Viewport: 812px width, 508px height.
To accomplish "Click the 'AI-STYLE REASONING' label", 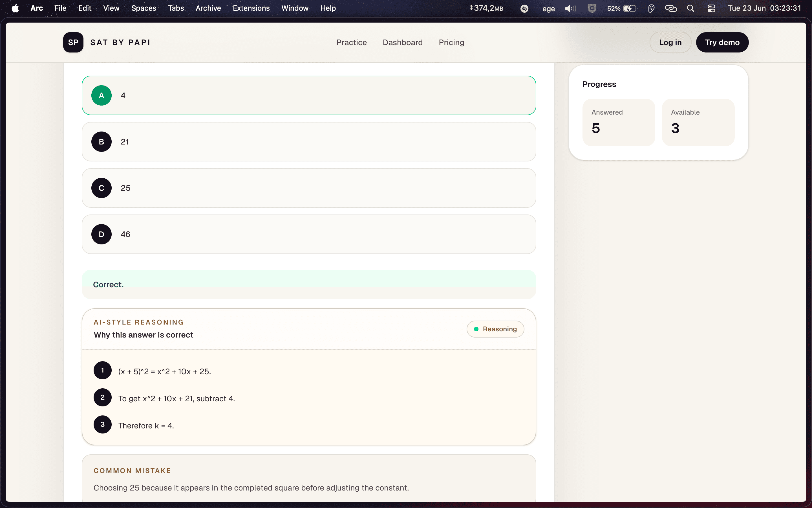I will [139, 322].
